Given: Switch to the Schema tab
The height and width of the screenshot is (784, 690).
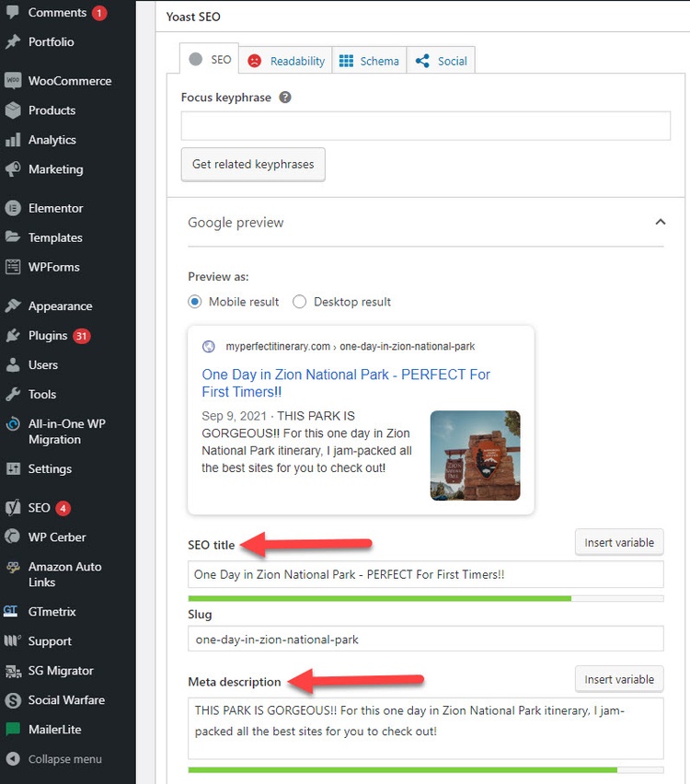Looking at the screenshot, I should click(369, 61).
